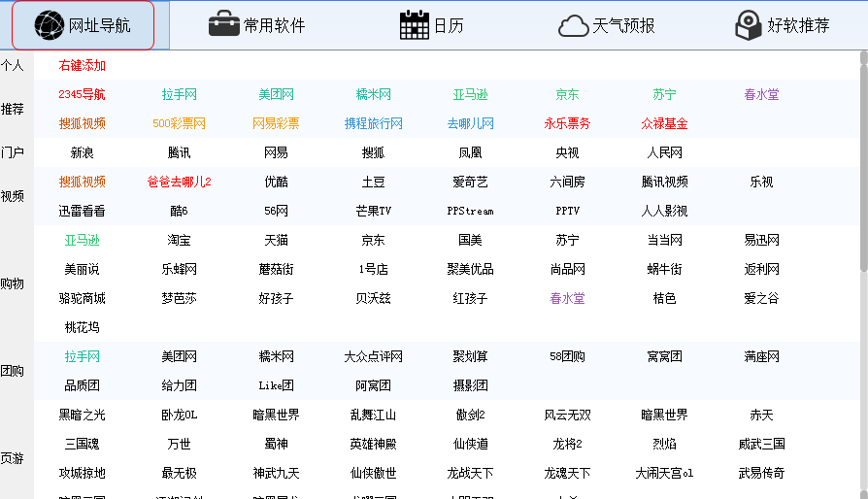
Task: Open the 永乐票务 link
Action: 567,123
